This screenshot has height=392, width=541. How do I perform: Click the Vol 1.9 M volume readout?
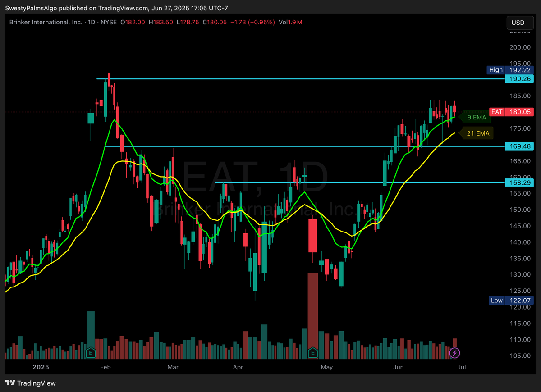coord(290,22)
